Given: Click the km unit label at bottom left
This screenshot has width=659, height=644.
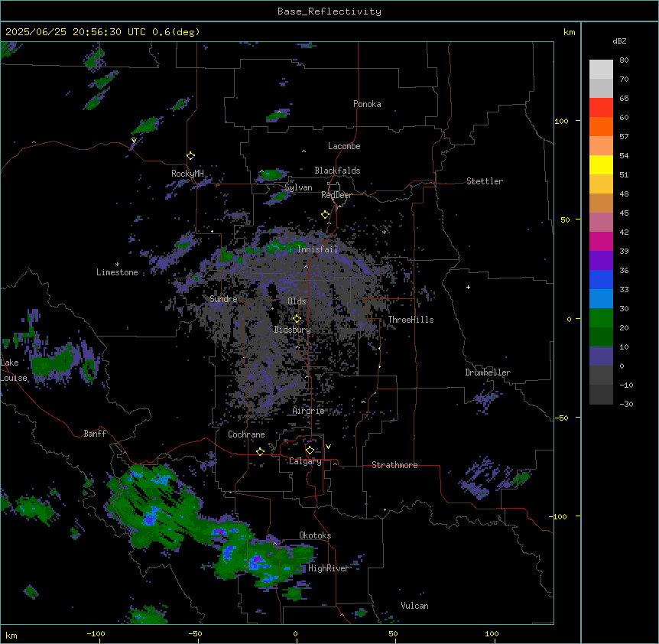Looking at the screenshot, I should pyautogui.click(x=11, y=635).
